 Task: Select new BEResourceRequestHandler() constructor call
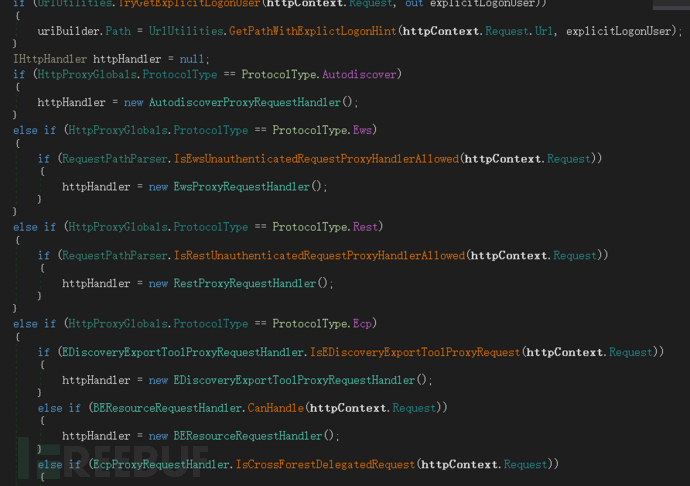242,436
